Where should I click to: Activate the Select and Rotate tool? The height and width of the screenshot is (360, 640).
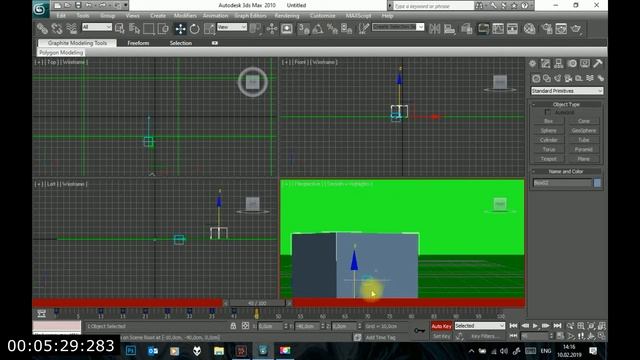[195, 29]
